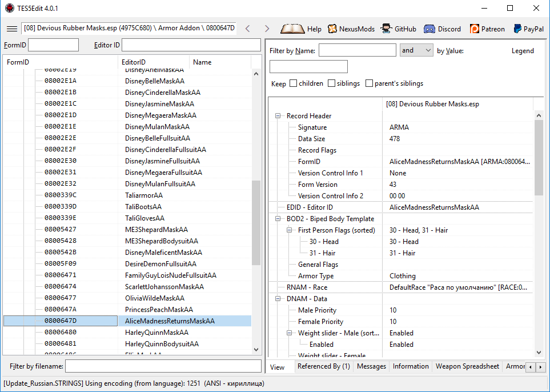Enable Keep children checkbox
Image resolution: width=550 pixels, height=392 pixels.
coord(293,83)
